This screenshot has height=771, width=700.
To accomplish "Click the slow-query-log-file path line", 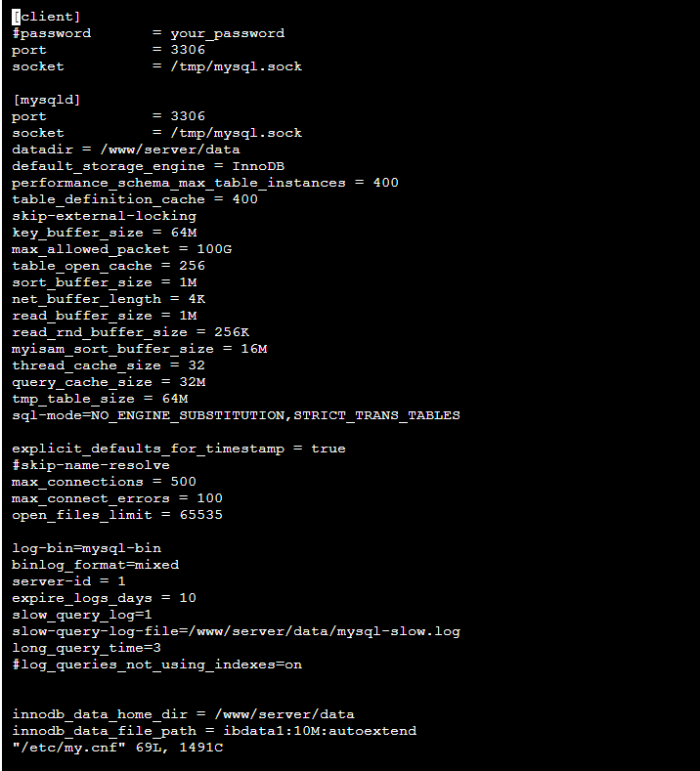I will [237, 631].
